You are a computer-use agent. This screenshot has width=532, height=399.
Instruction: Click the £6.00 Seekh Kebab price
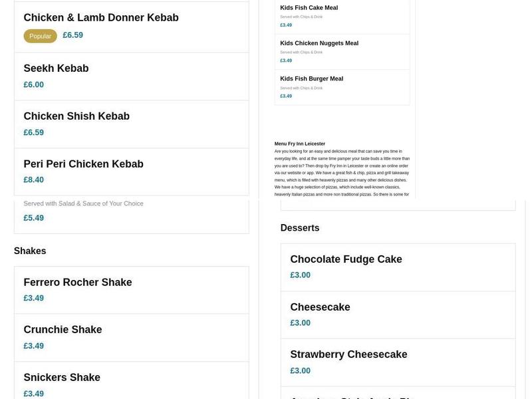(x=33, y=85)
